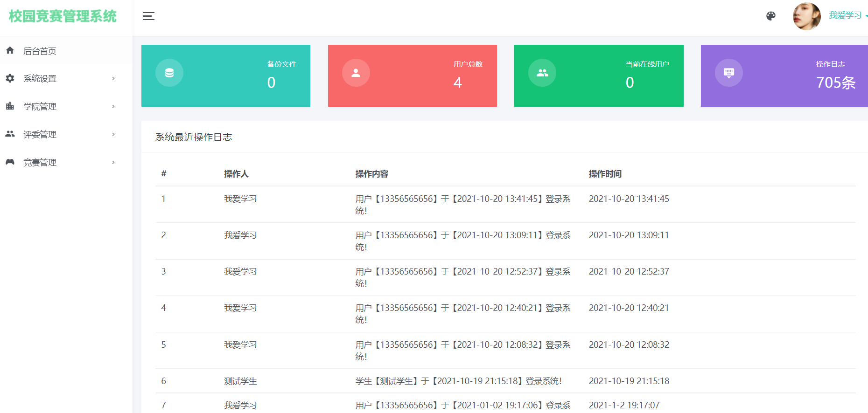Go to 后台首页 menu item

point(40,51)
